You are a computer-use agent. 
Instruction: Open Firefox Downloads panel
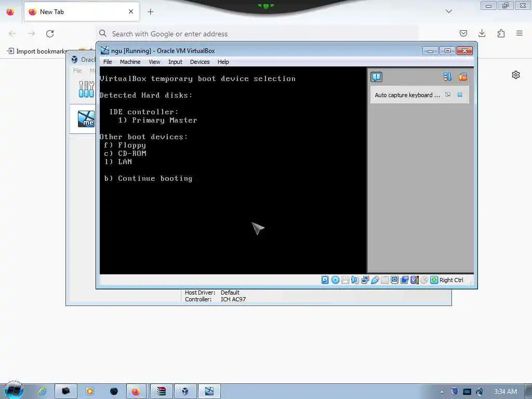click(482, 33)
